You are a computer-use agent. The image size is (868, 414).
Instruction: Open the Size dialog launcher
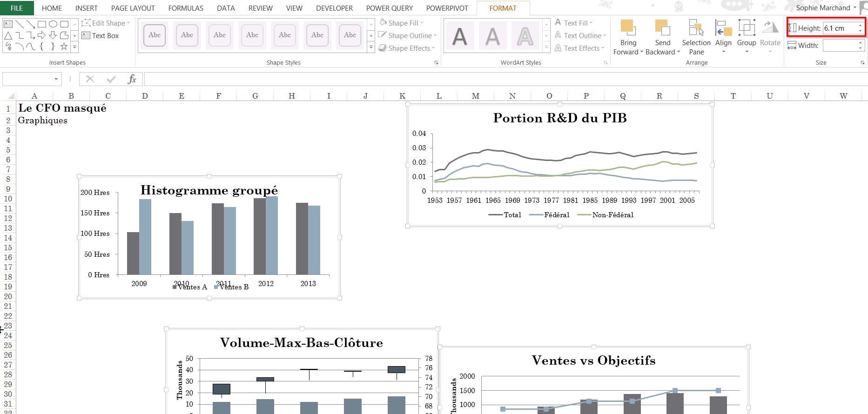point(862,63)
